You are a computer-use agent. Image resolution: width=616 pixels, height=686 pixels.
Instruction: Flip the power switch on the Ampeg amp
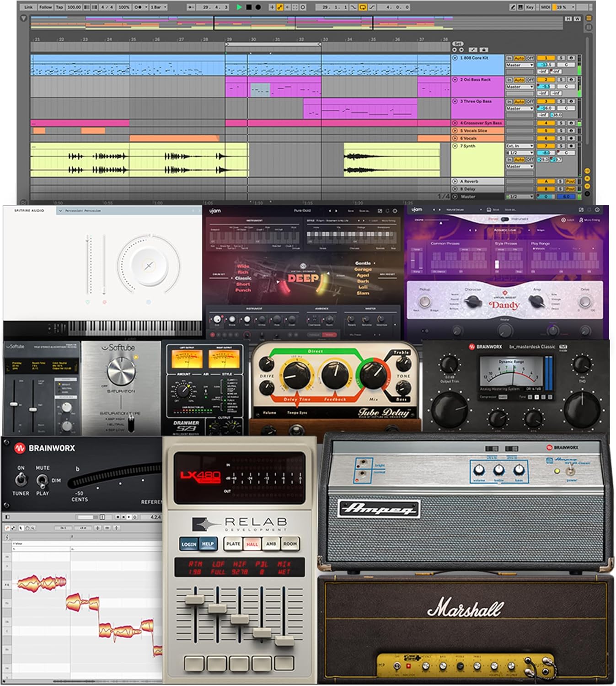coord(570,472)
